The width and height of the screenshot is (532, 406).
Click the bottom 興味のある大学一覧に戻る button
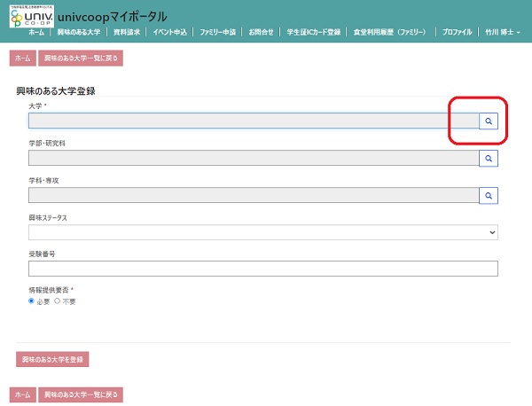pos(81,394)
